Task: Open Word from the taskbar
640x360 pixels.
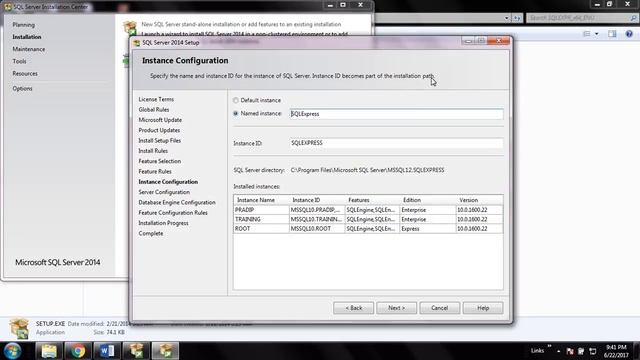Action: (107, 351)
